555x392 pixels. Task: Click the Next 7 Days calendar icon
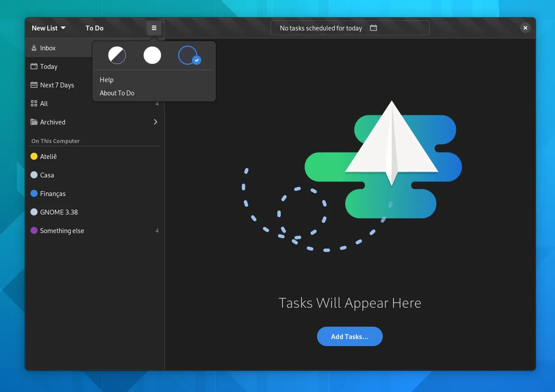[34, 85]
